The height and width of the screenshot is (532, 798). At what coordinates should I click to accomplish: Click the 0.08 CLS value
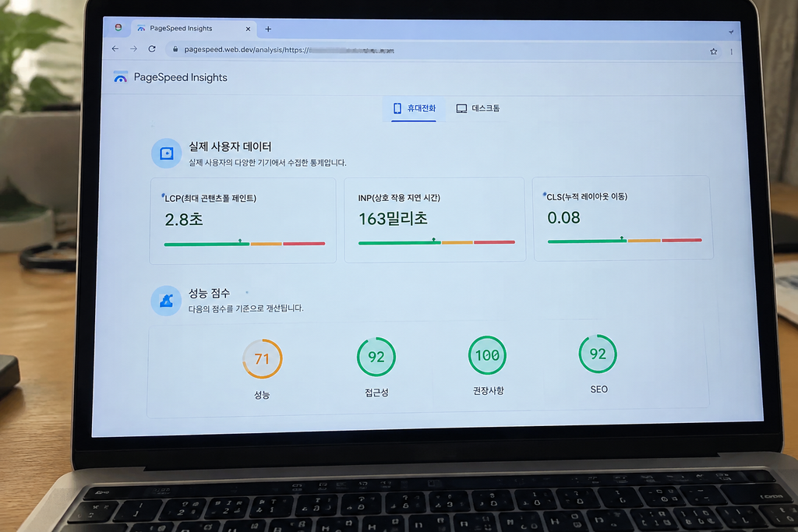tap(563, 217)
